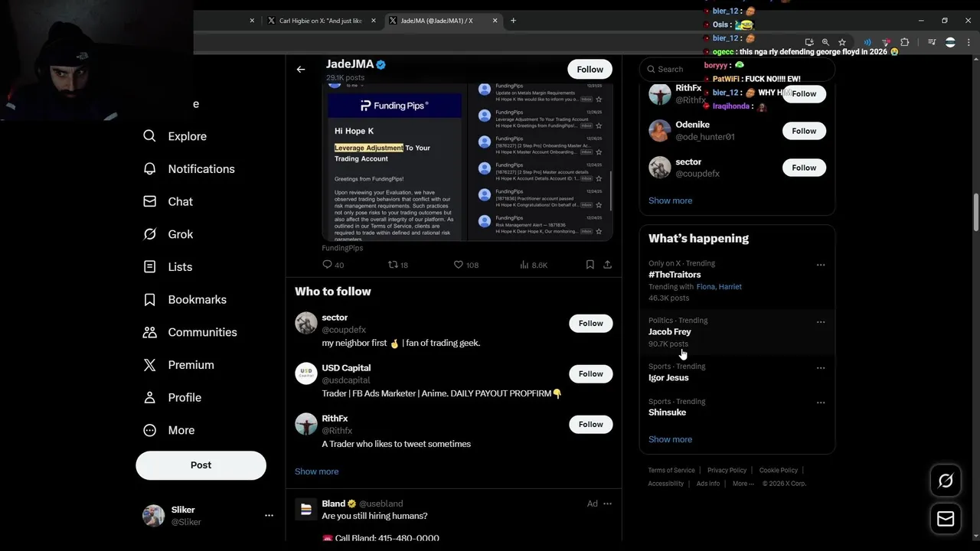Click the Post button
The height and width of the screenshot is (551, 980).
pyautogui.click(x=201, y=465)
